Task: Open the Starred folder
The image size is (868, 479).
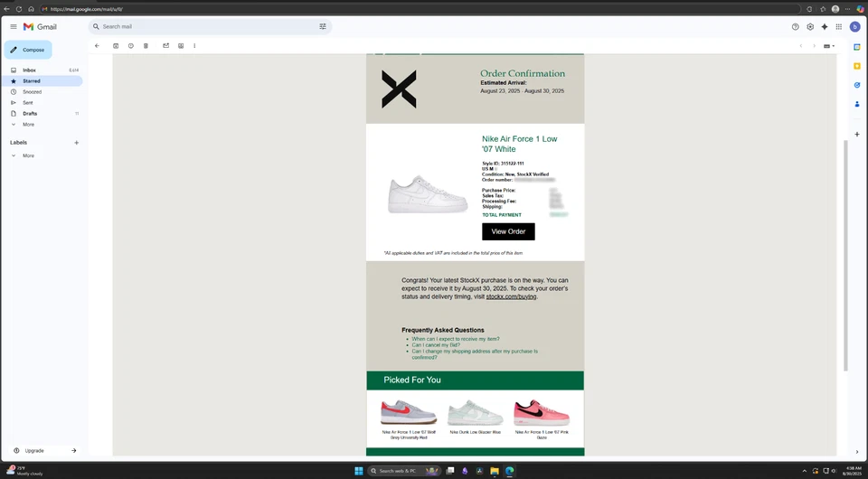Action: coord(42,81)
